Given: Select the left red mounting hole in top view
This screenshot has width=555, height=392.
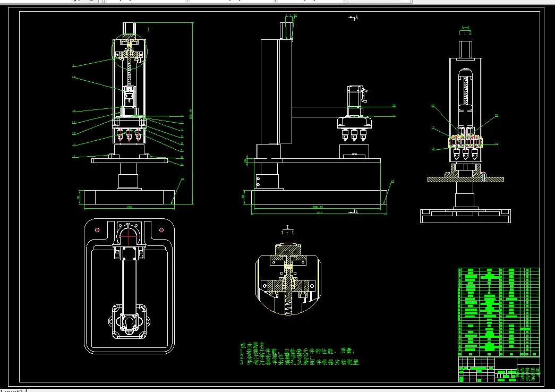Looking at the screenshot, I should 97,230.
